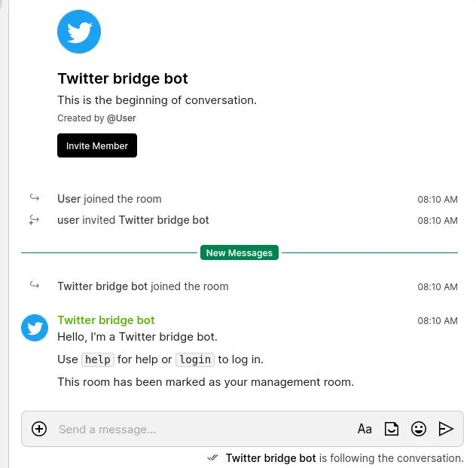Screen dimensions: 476x468
Task: Click the @User creator mention
Action: [x=121, y=118]
